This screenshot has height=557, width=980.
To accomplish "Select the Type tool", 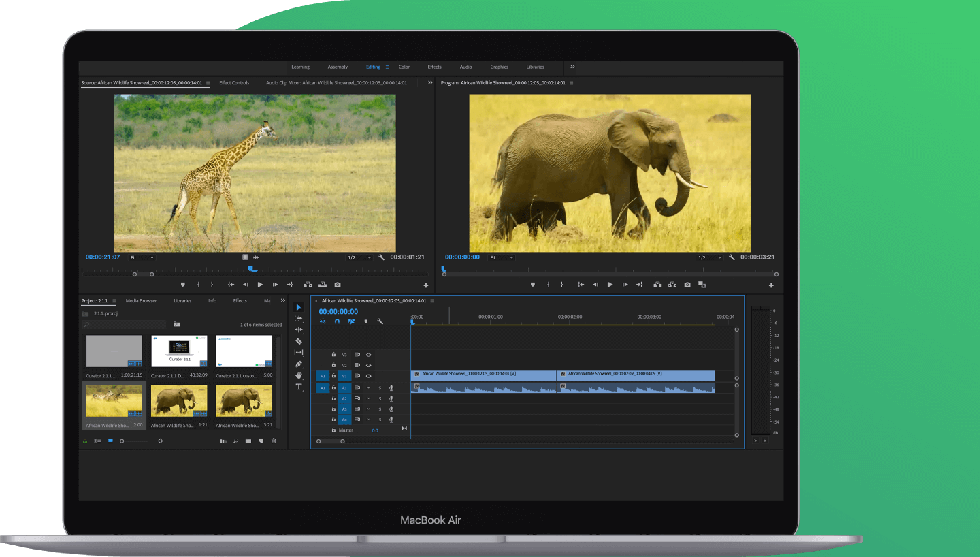I will (299, 387).
